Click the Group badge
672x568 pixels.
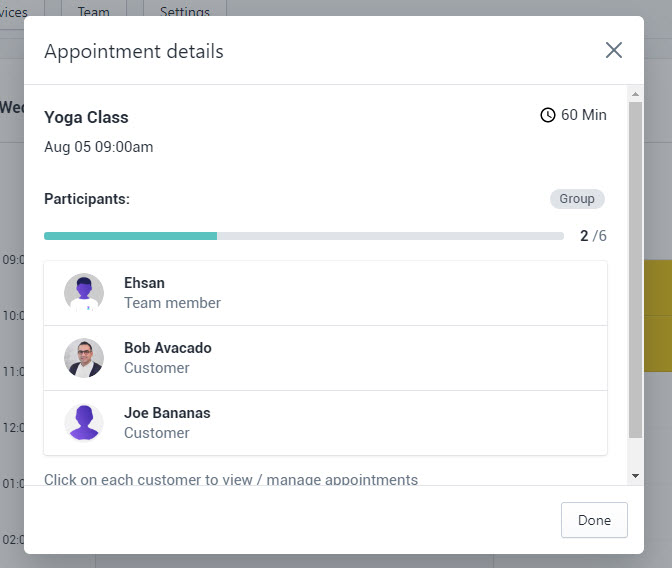pos(577,199)
